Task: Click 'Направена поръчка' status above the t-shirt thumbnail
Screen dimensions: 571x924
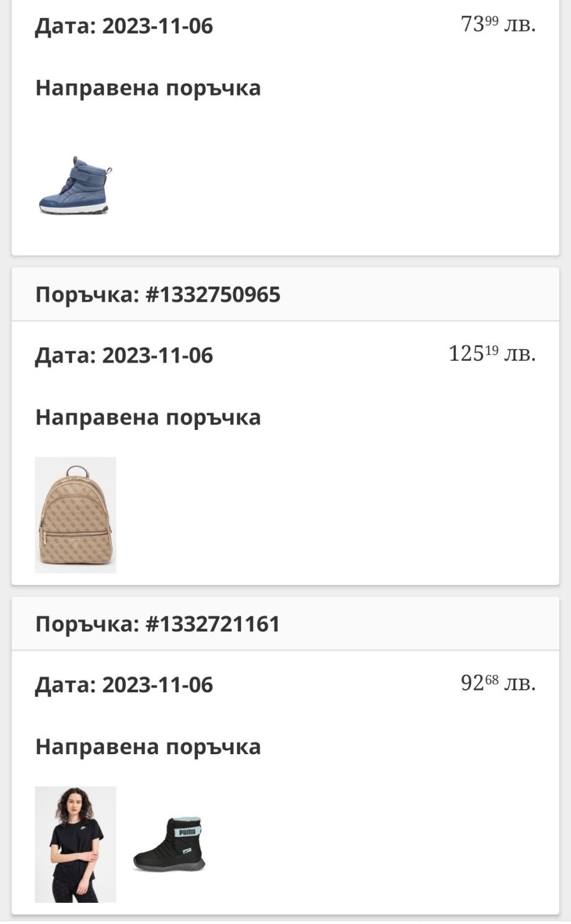Action: point(148,746)
